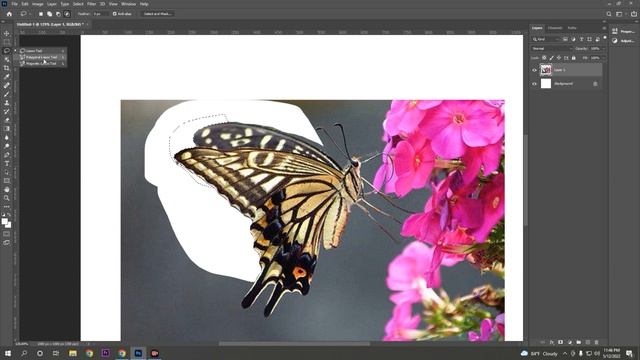Viewport: 640px width, 360px height.
Task: Select the Quick Selection tool
Action: tap(7, 59)
